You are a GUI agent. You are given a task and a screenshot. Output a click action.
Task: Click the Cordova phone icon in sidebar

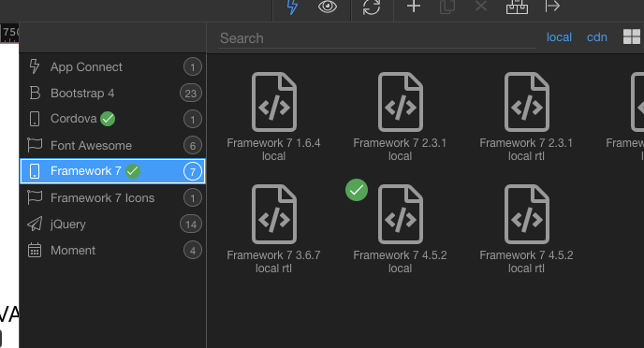click(x=35, y=119)
